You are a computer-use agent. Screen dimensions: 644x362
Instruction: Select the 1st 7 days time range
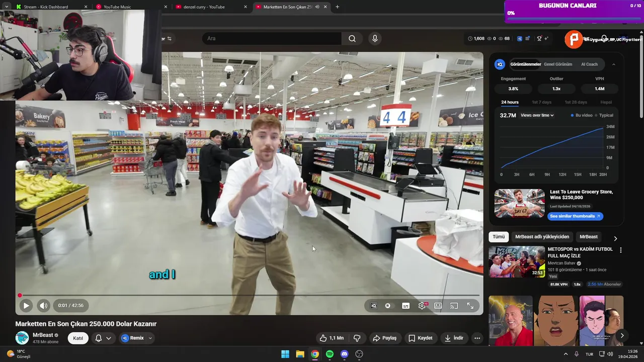pyautogui.click(x=541, y=102)
